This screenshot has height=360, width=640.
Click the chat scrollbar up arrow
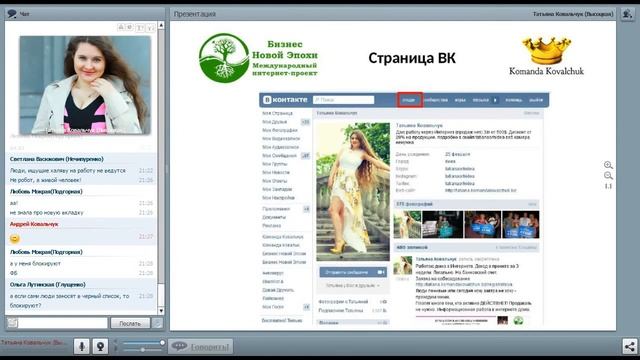(x=161, y=25)
